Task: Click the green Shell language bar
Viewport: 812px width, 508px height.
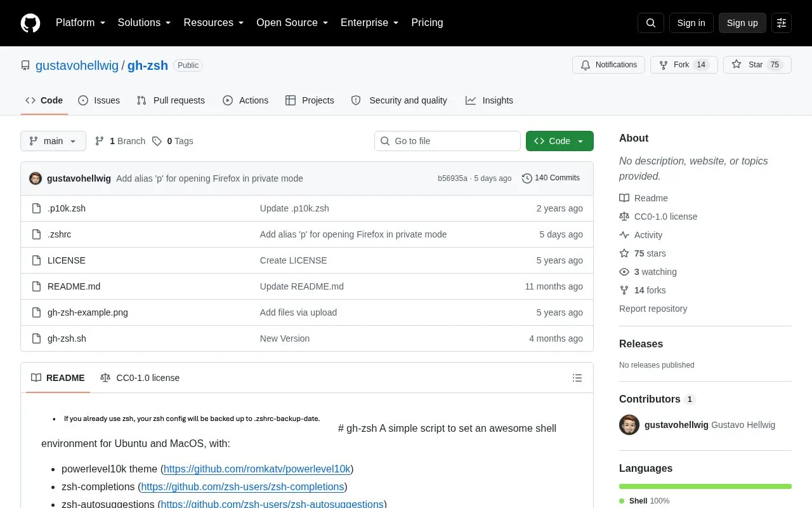Action: (x=705, y=486)
